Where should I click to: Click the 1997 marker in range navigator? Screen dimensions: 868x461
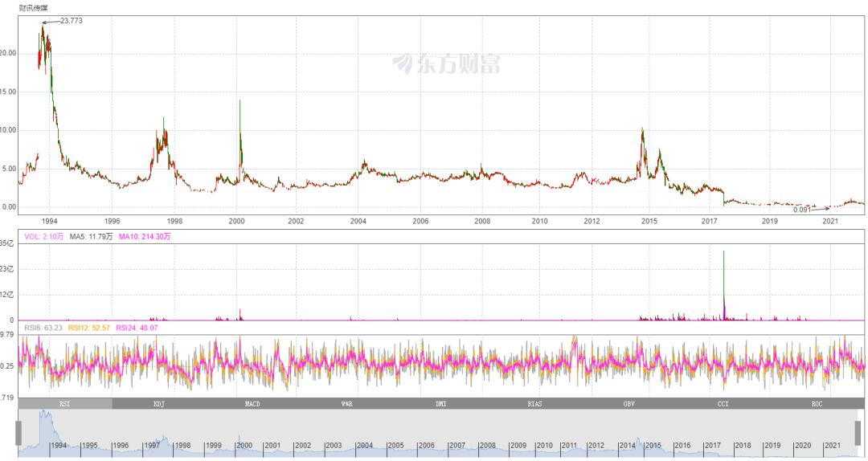[x=152, y=445]
